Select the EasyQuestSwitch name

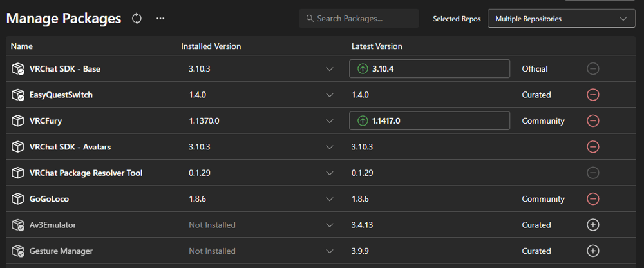[61, 95]
